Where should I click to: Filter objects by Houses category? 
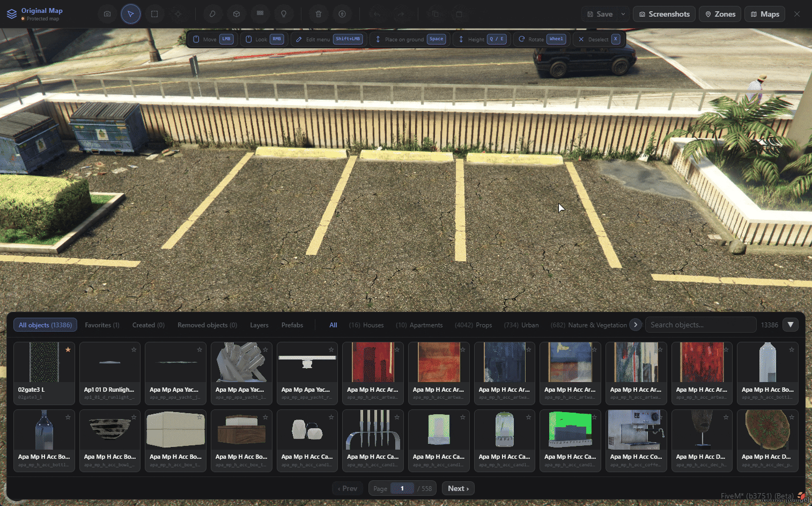[366, 325]
